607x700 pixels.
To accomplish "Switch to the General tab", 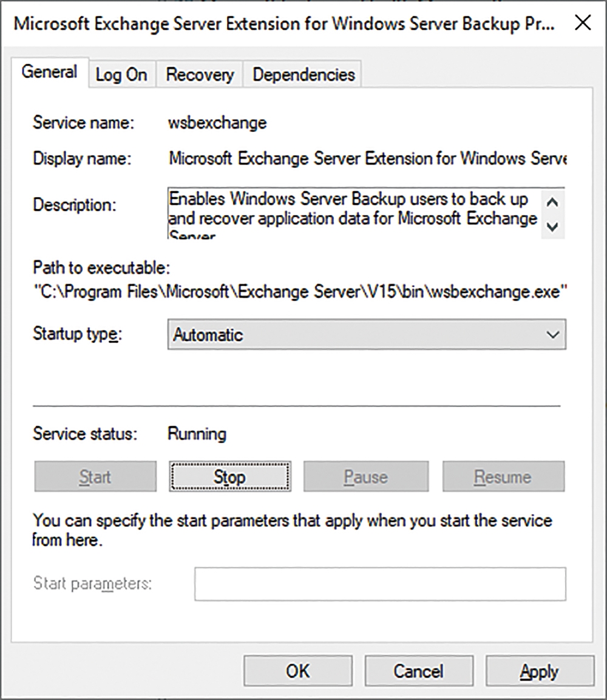I will click(x=50, y=72).
